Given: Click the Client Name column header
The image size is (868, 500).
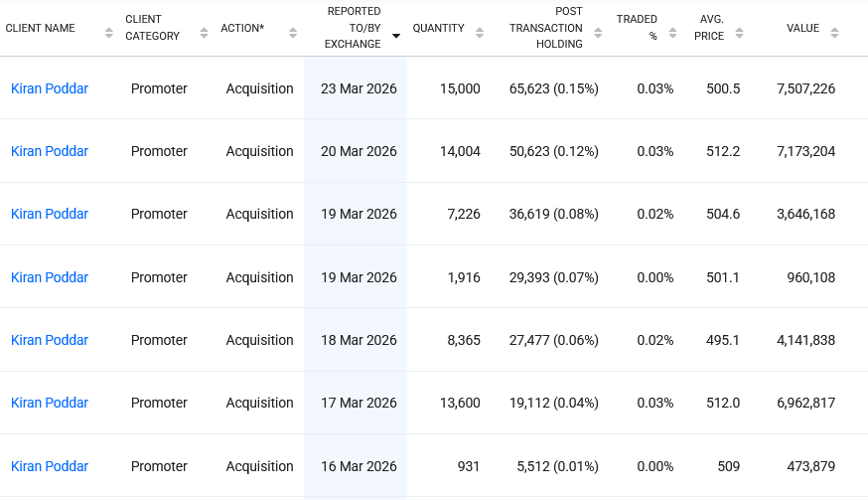Looking at the screenshot, I should point(41,28).
